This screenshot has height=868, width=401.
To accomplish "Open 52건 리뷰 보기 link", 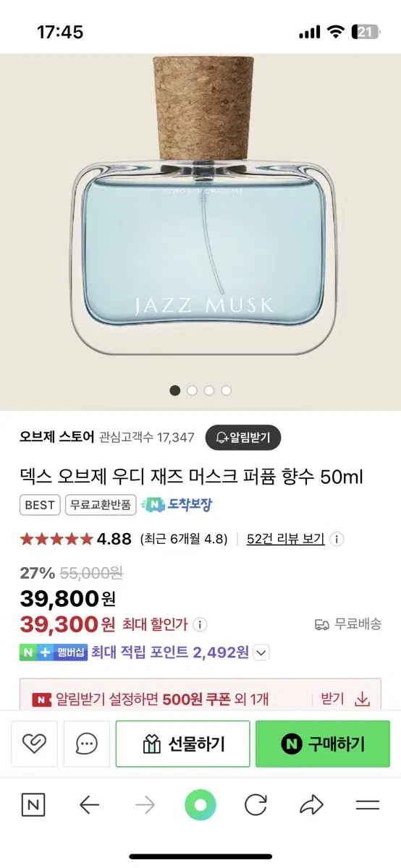I will pyautogui.click(x=285, y=539).
